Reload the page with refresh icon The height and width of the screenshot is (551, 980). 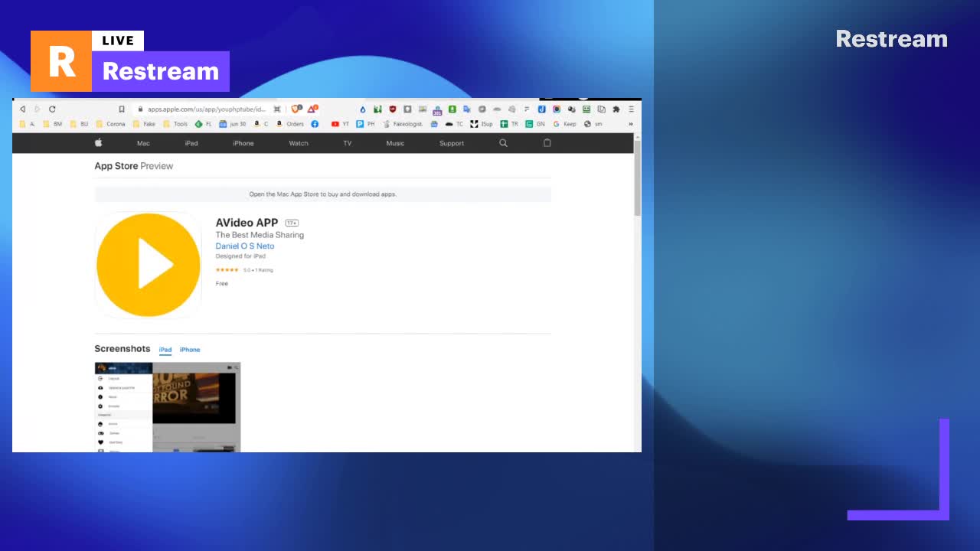pyautogui.click(x=52, y=109)
